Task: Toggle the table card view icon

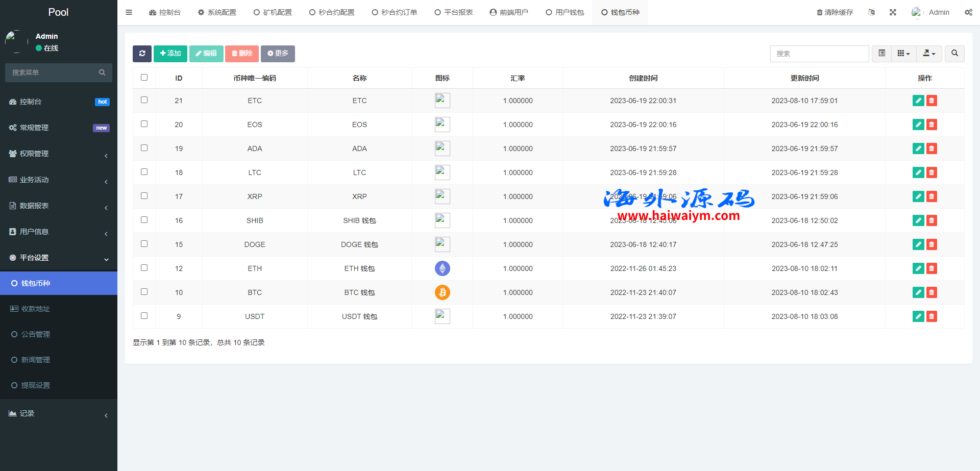Action: [881, 54]
